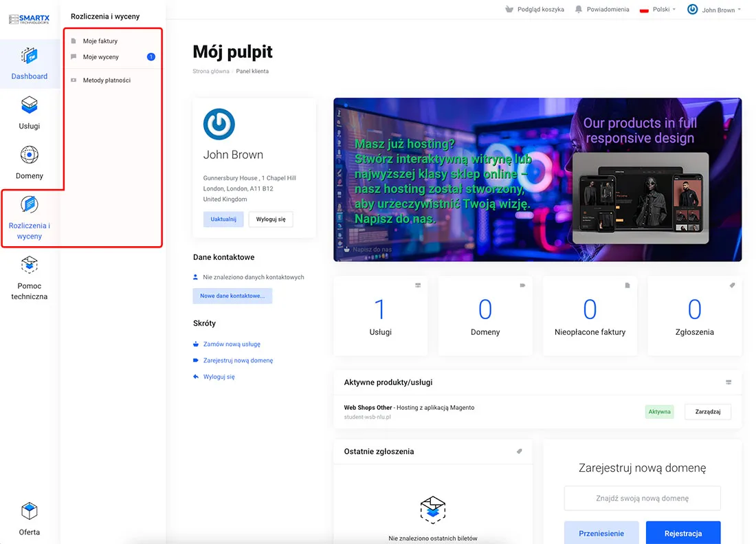756x544 pixels.
Task: Click the Zarządzaj button
Action: tap(708, 411)
